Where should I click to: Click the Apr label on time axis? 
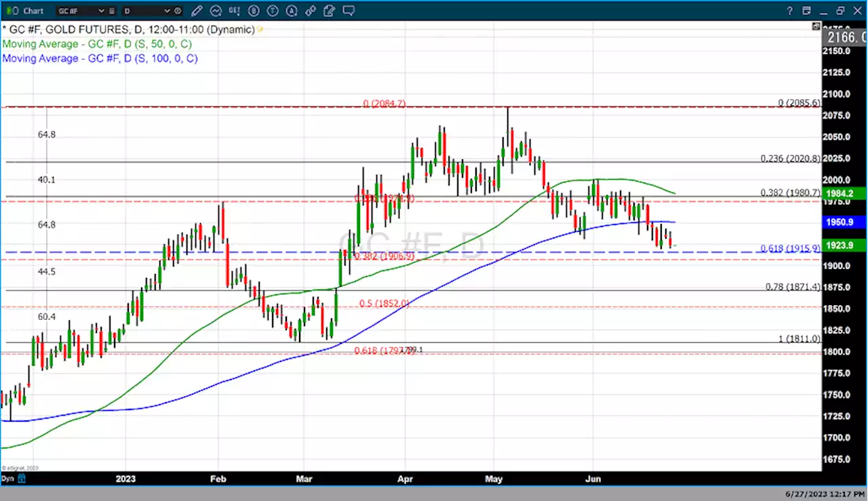[404, 479]
